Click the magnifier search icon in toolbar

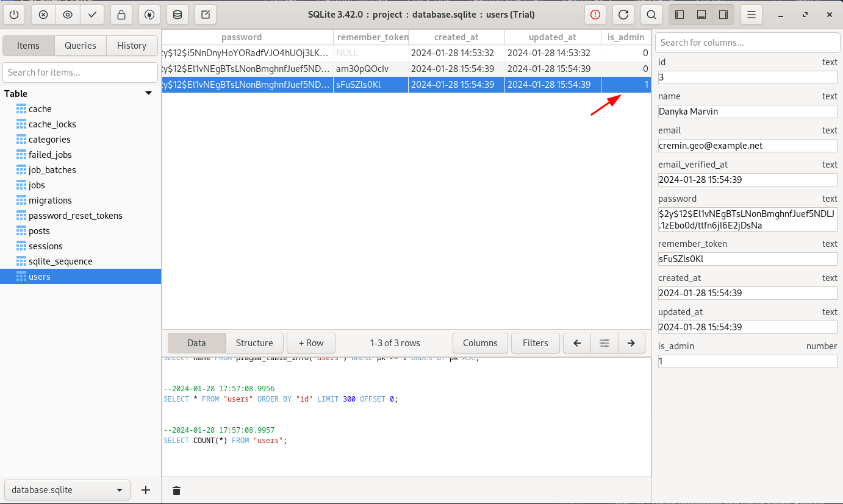click(x=651, y=15)
